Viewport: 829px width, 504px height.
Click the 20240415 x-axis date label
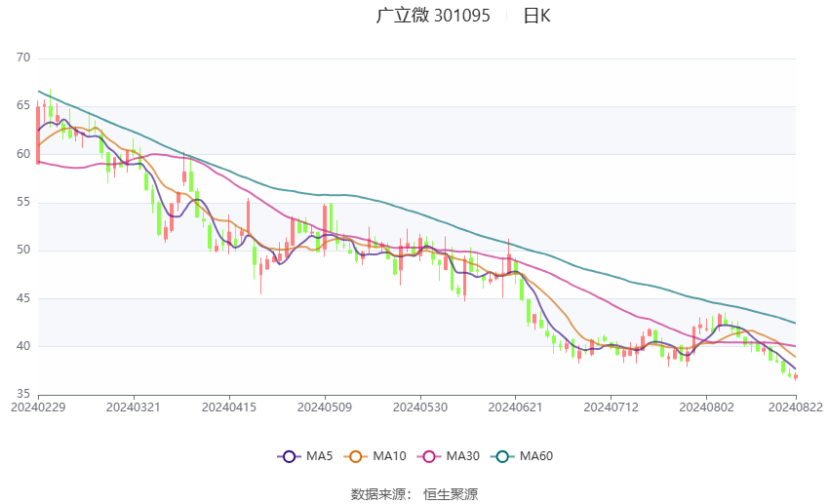click(x=229, y=407)
